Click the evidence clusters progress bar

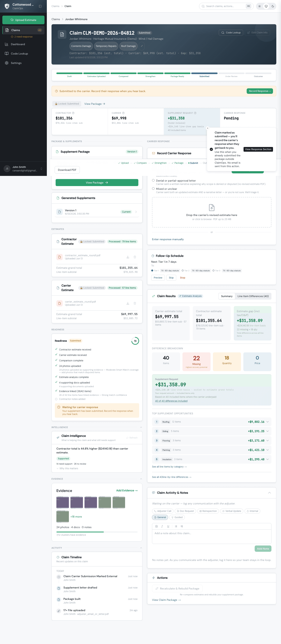pos(97,532)
